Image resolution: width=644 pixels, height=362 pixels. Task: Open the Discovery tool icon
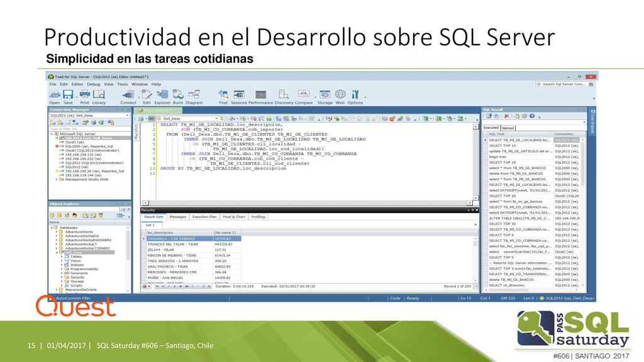284,97
